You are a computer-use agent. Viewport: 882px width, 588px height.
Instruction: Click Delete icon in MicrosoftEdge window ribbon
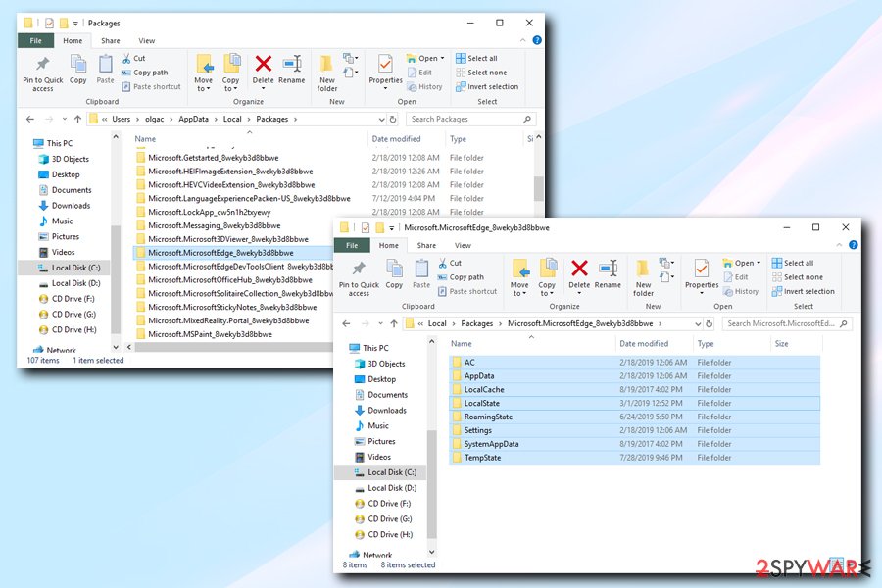[579, 269]
